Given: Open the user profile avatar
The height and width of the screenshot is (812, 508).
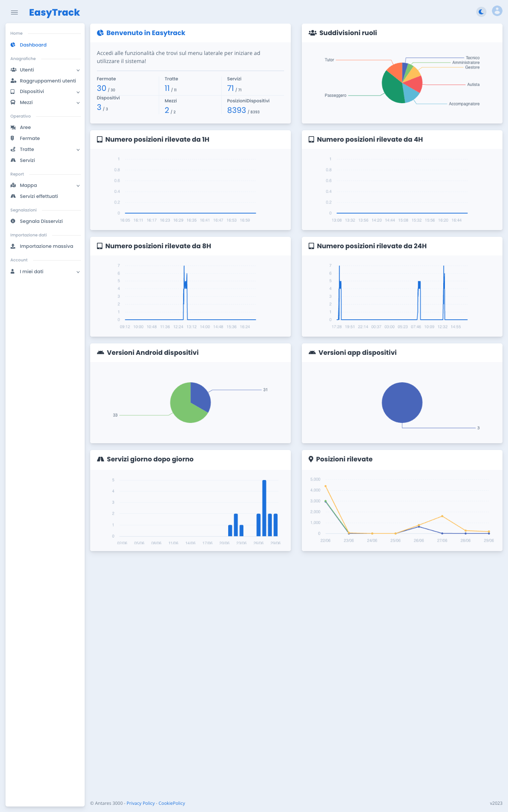Looking at the screenshot, I should 497,11.
